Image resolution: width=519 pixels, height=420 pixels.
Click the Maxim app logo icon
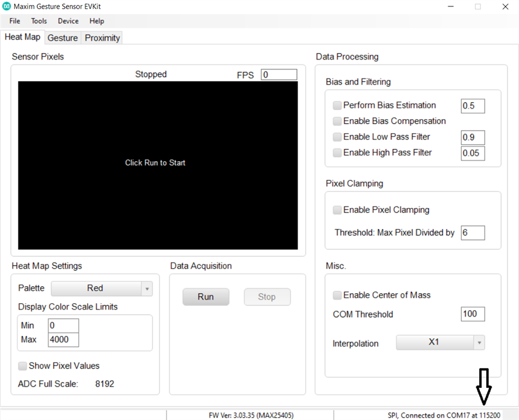(x=6, y=6)
